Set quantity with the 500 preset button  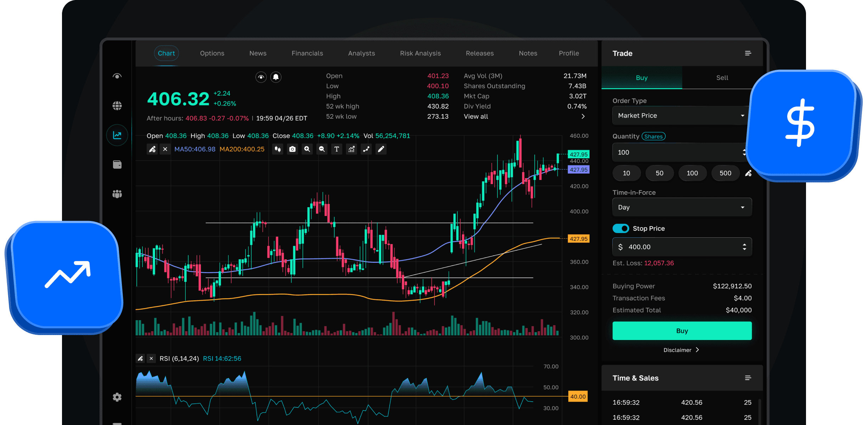725,173
